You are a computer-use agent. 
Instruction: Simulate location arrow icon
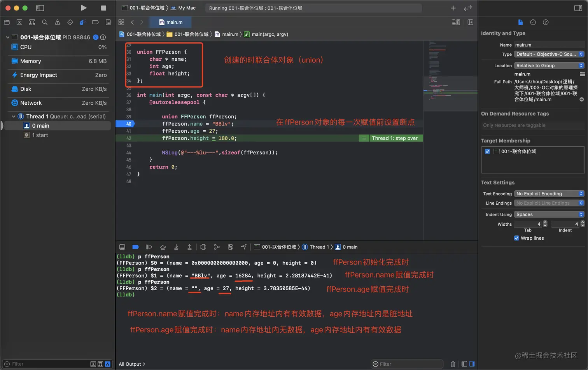point(244,247)
